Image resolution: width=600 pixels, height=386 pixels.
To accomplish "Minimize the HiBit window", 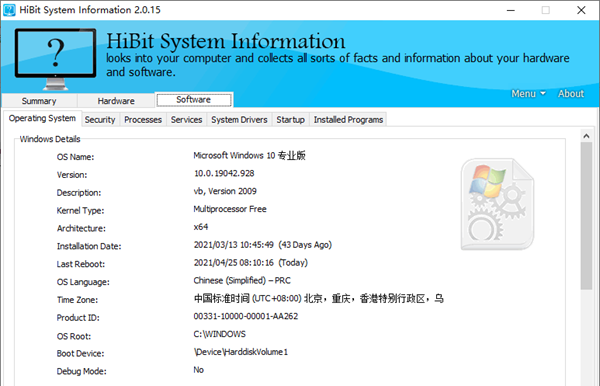I will pos(511,10).
